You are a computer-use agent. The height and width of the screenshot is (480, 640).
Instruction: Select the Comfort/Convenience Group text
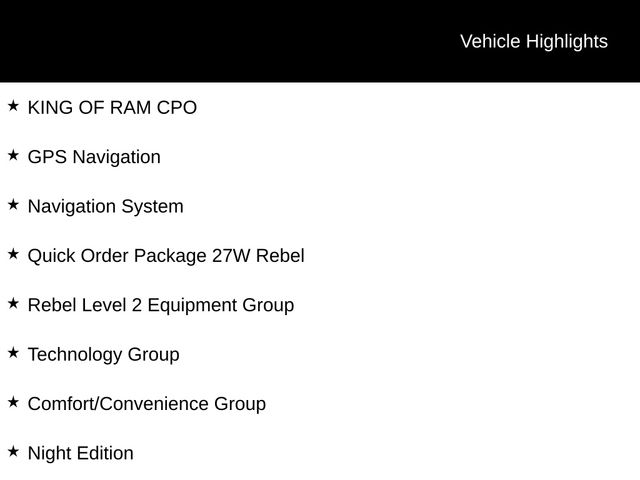pos(146,404)
